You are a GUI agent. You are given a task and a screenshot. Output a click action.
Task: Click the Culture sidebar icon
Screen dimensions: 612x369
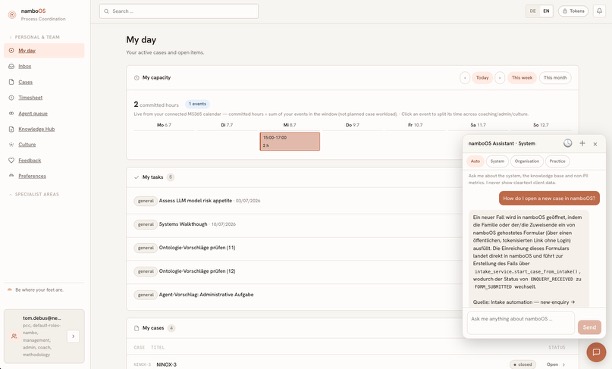tap(11, 144)
